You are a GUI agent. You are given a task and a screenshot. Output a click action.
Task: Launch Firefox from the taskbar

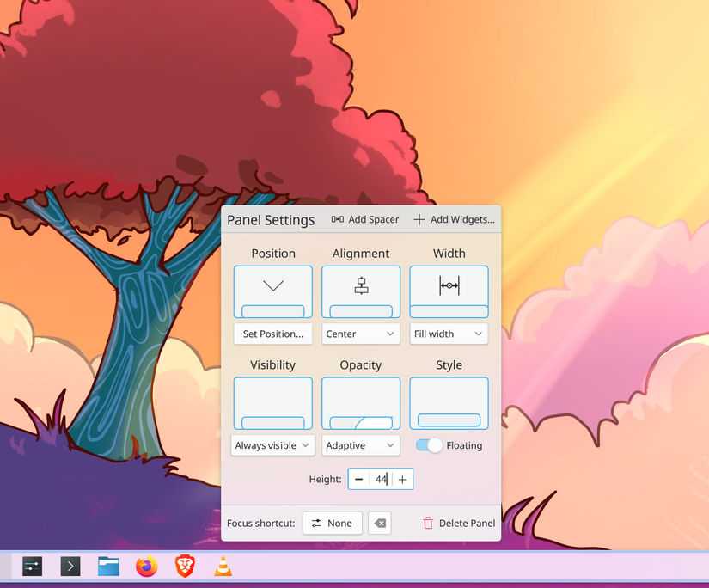coord(146,567)
